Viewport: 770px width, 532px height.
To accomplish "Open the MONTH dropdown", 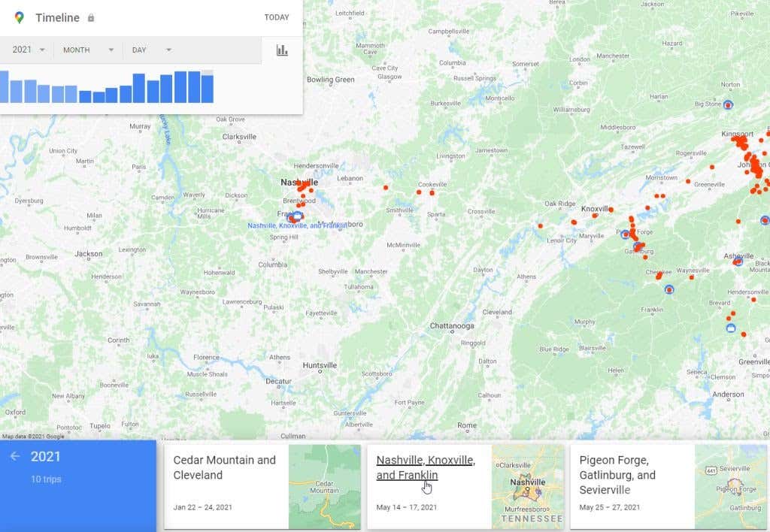I will click(88, 50).
